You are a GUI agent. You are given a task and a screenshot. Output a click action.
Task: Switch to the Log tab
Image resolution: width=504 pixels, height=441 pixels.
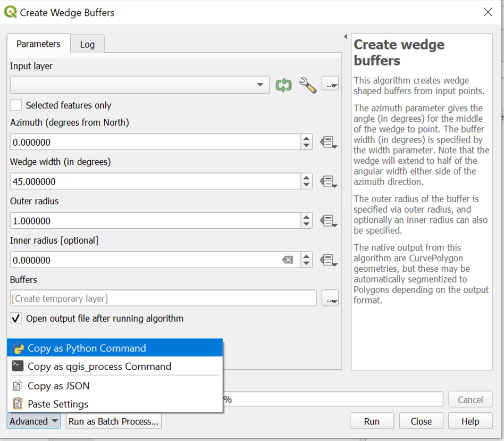coord(87,44)
